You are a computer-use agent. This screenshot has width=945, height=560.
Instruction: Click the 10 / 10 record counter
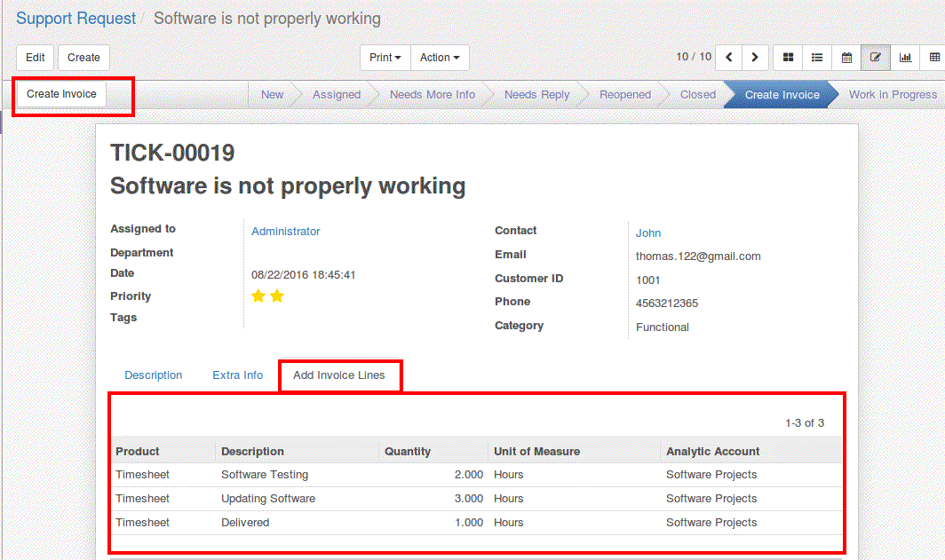click(x=694, y=57)
